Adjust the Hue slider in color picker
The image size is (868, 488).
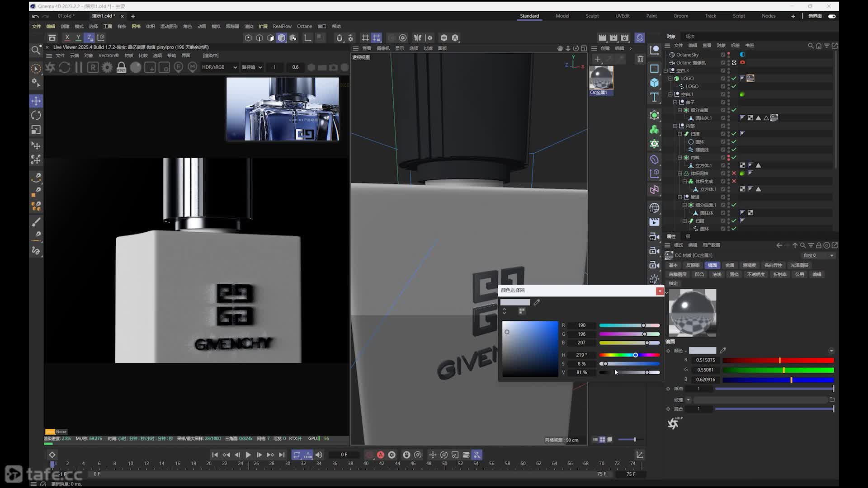629,355
